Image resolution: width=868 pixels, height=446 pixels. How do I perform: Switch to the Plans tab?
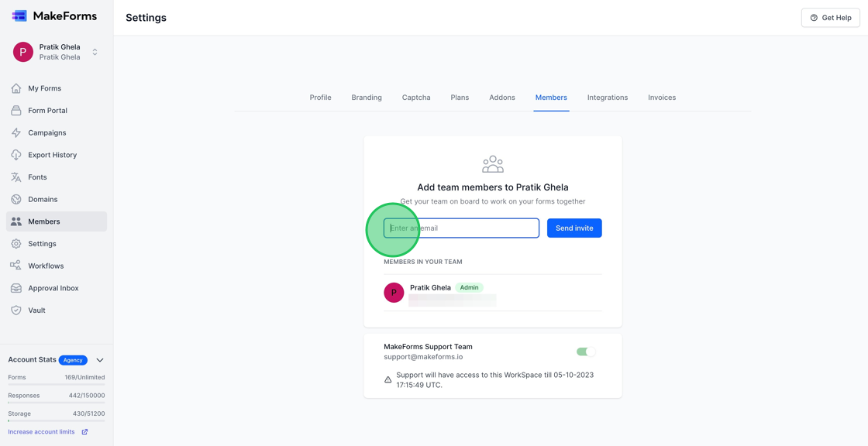(460, 98)
